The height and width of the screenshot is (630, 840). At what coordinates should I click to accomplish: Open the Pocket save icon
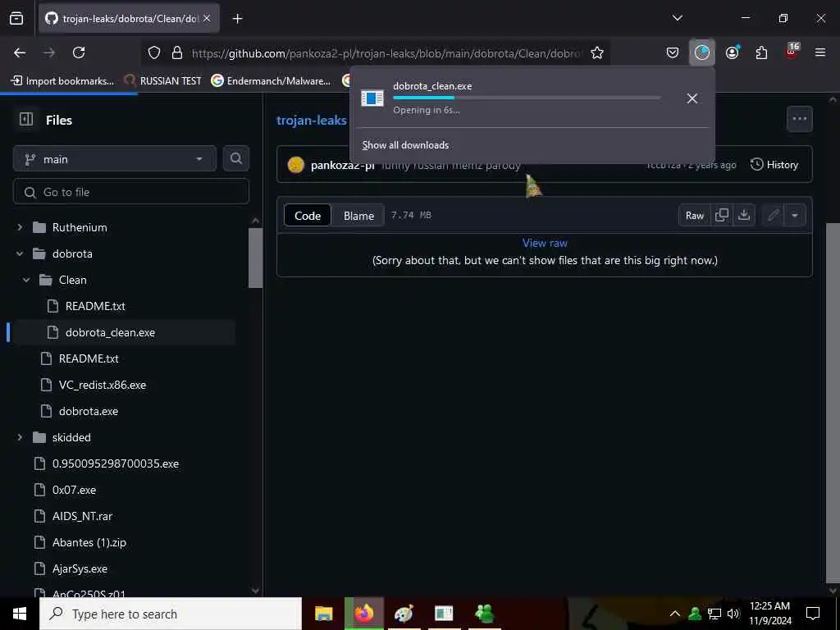(x=673, y=52)
